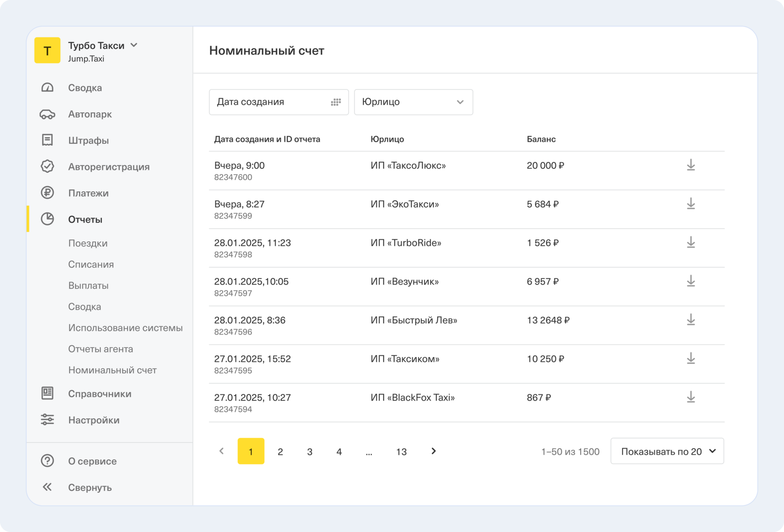The height and width of the screenshot is (532, 784).
Task: Go to page 2 of results
Action: tap(280, 451)
